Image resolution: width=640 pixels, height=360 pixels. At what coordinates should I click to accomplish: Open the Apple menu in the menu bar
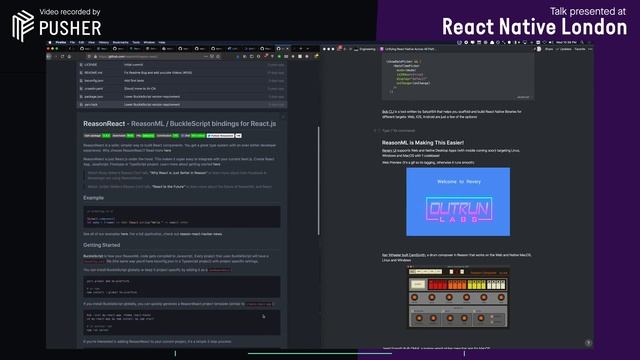pyautogui.click(x=50, y=42)
